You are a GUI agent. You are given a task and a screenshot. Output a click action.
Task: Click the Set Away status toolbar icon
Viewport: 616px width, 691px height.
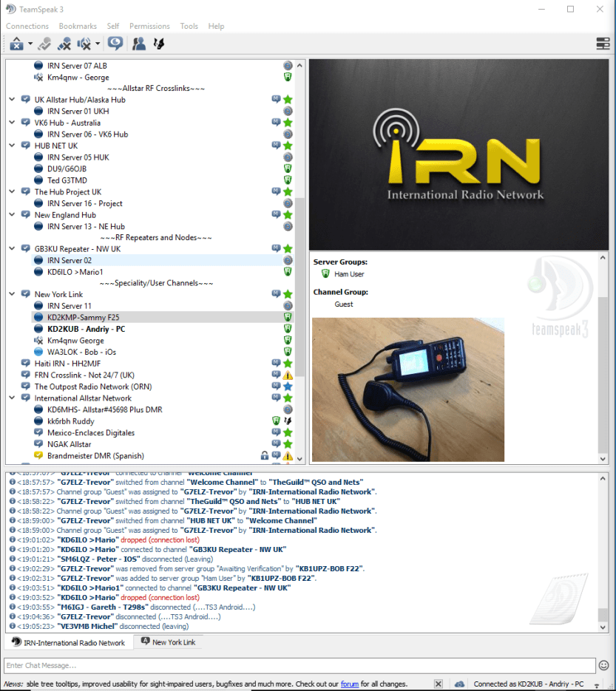pos(16,44)
